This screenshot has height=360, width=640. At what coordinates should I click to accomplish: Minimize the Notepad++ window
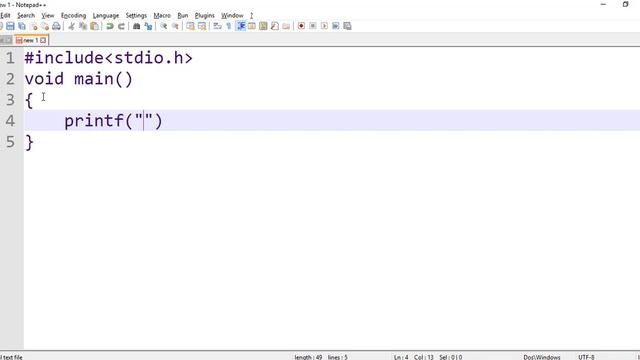pyautogui.click(x=603, y=4)
